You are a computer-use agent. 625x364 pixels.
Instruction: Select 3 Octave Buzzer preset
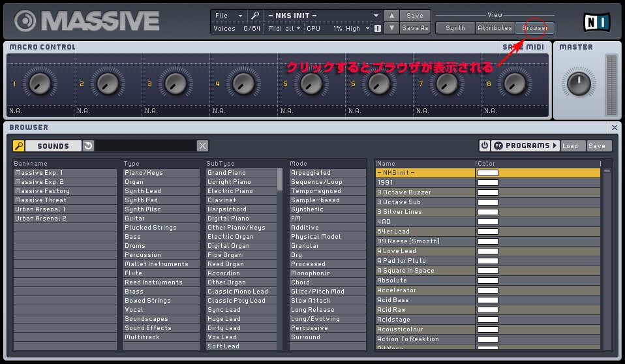point(425,192)
